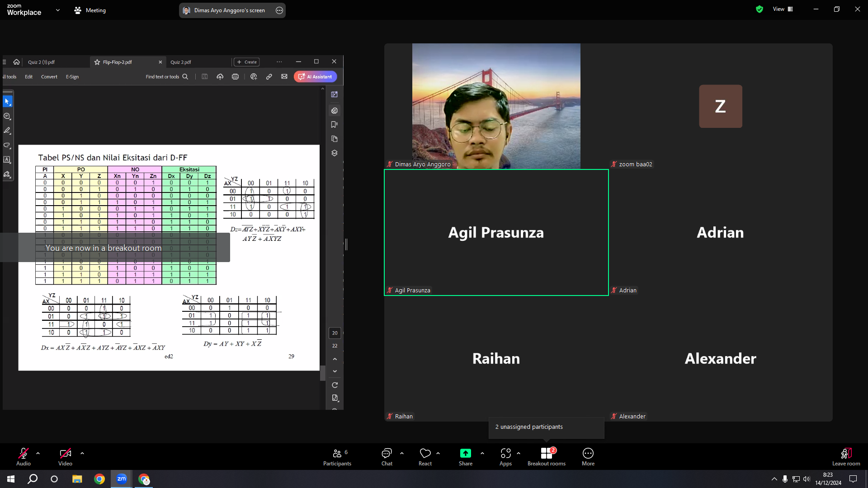Expand the reactions options arrow
Screen dimensions: 868x488
(x=438, y=453)
